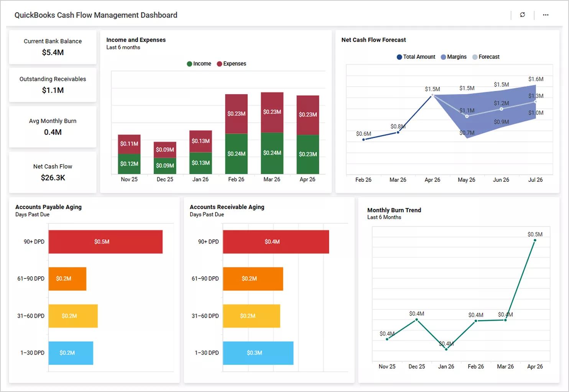Image resolution: width=569 pixels, height=392 pixels.
Task: Click the payable 90+ DPD red bar
Action: (x=105, y=242)
